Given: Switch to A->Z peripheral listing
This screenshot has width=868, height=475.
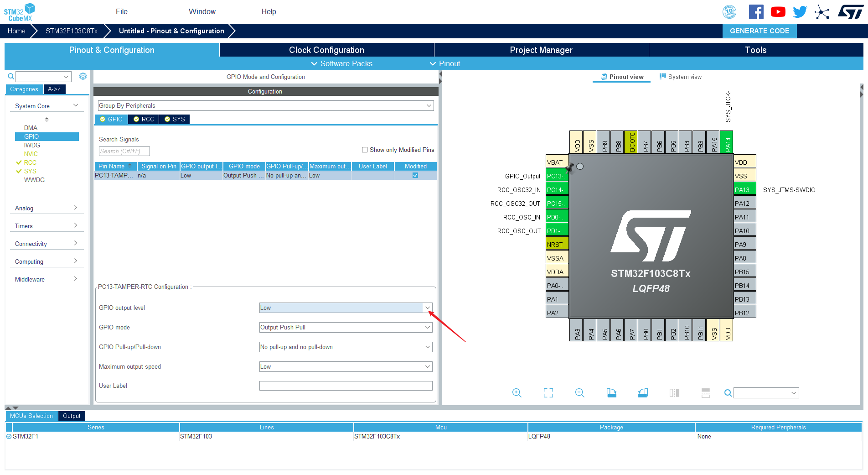Looking at the screenshot, I should (x=55, y=89).
